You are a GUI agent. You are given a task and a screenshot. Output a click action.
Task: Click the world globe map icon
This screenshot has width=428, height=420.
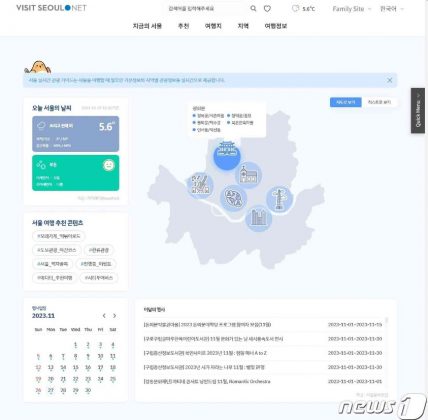(x=233, y=198)
